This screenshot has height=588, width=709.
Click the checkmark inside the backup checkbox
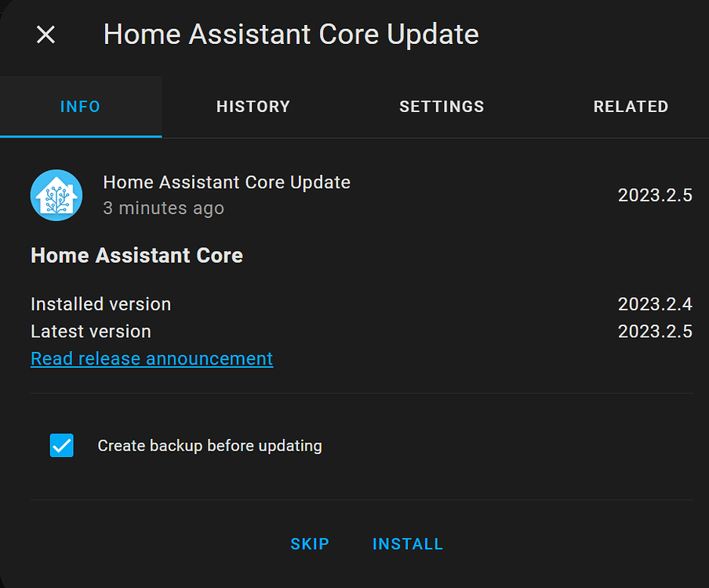pyautogui.click(x=61, y=445)
